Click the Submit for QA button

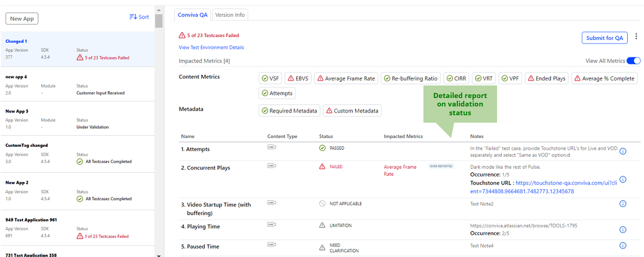click(604, 38)
